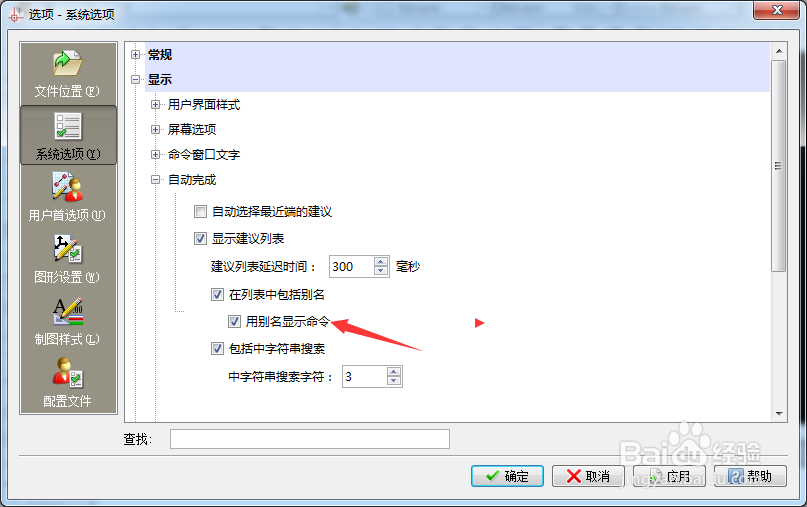Select the 系统选项 system options icon
Image resolution: width=807 pixels, height=507 pixels.
coord(67,135)
